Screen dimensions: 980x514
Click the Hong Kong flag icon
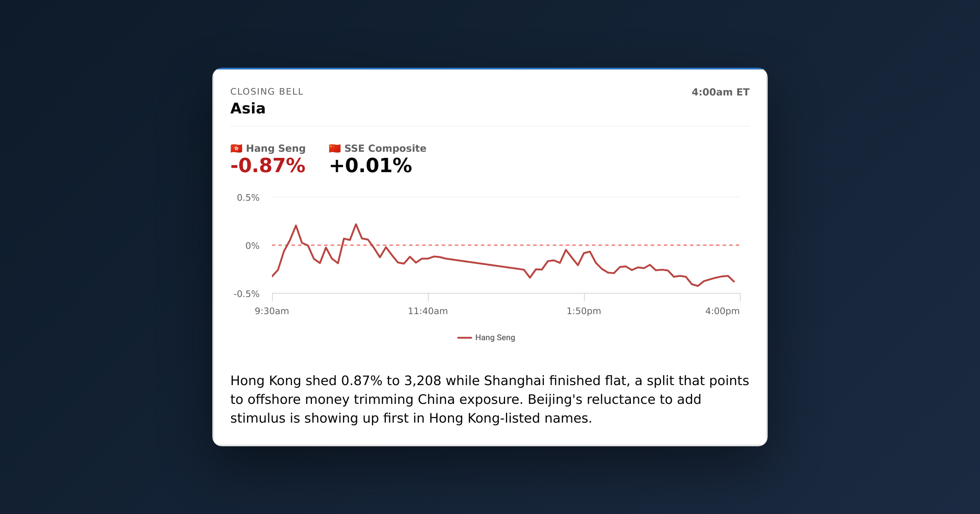tap(236, 148)
